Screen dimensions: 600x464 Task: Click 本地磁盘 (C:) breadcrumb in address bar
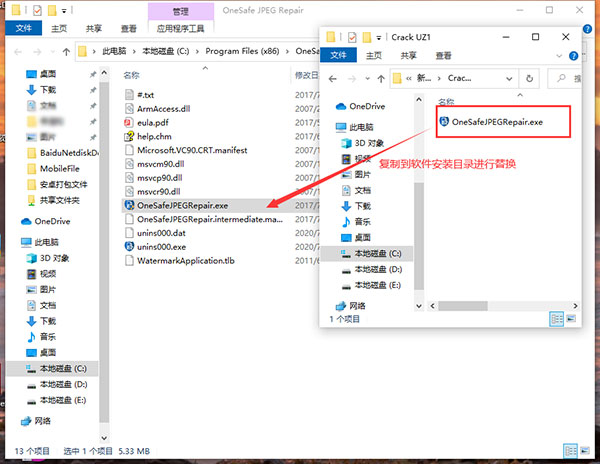click(x=165, y=51)
